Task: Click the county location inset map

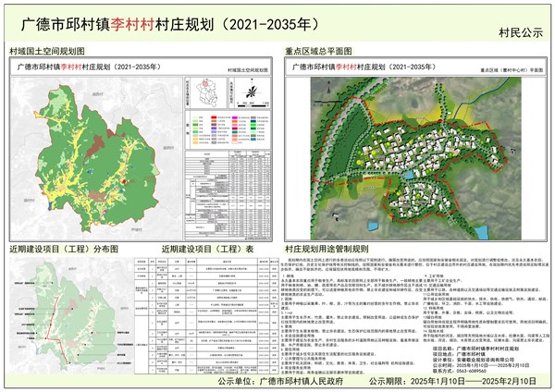Action: (206, 93)
